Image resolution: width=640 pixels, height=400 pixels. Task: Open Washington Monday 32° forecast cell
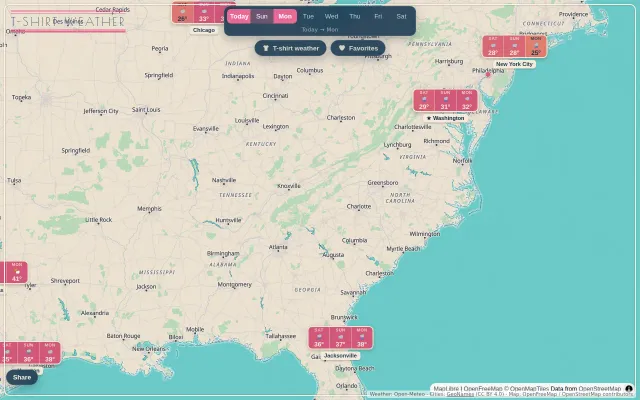pos(467,100)
